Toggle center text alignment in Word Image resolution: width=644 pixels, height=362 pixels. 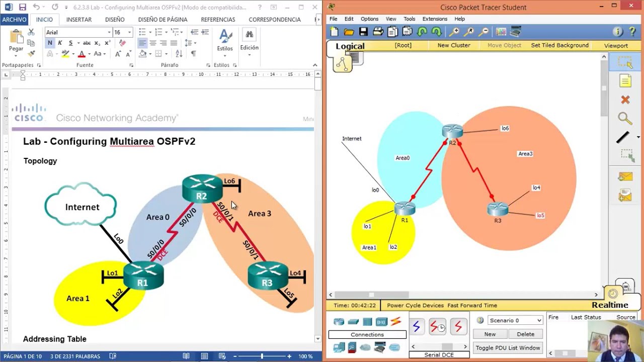click(153, 43)
